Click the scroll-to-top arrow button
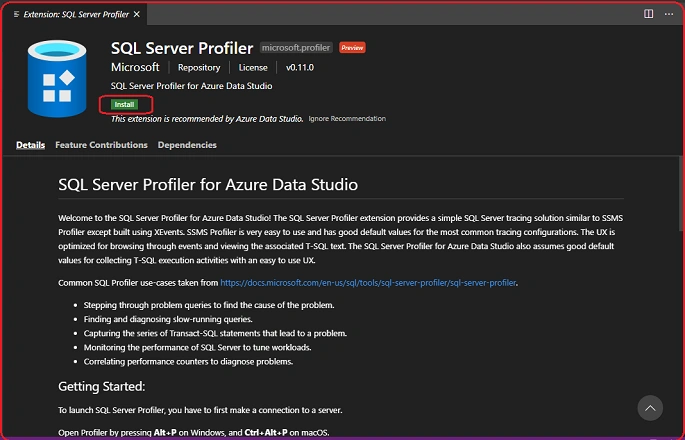This screenshot has height=440, width=685. (x=650, y=408)
